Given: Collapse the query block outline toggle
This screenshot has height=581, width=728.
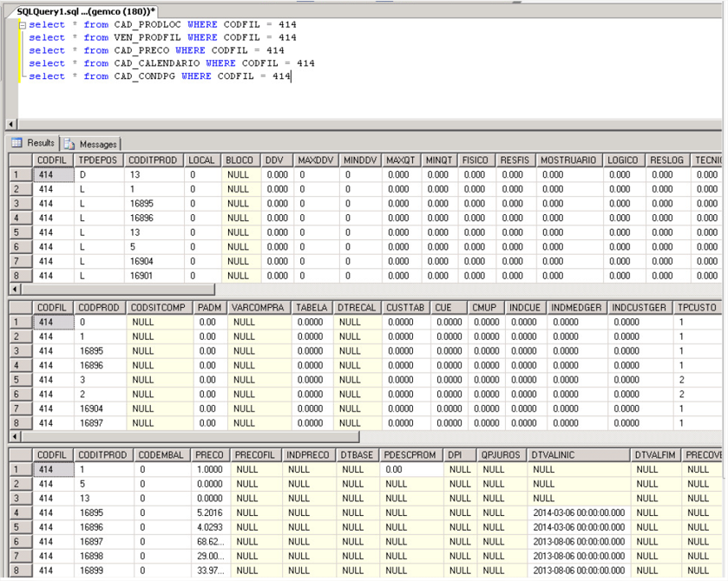Looking at the screenshot, I should 22,25.
